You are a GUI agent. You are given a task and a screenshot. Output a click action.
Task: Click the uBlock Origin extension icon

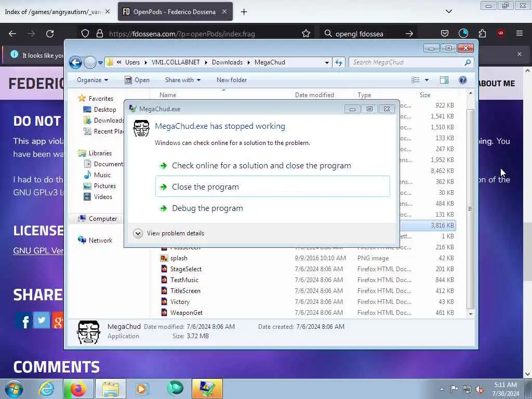tap(501, 33)
